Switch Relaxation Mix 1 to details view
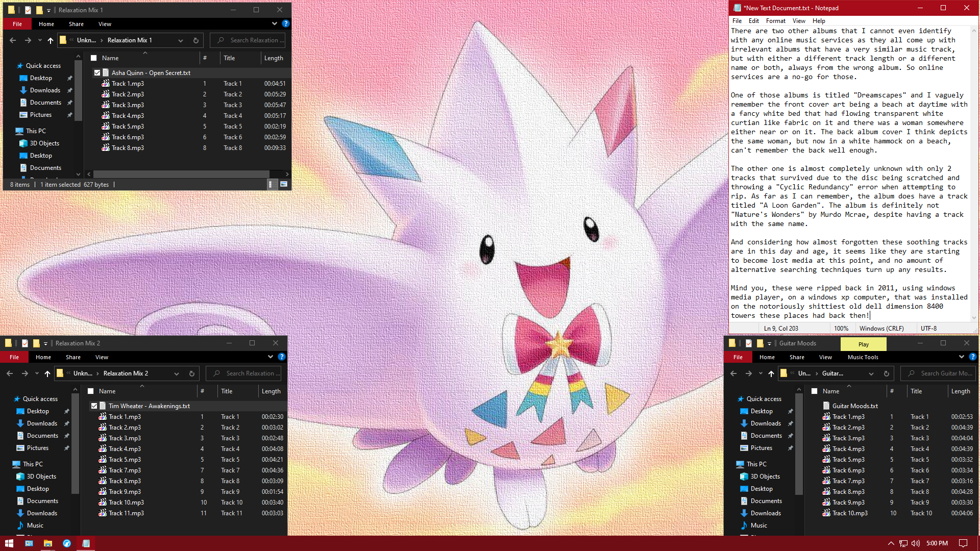Screen dimensions: 980x551 (x=271, y=184)
